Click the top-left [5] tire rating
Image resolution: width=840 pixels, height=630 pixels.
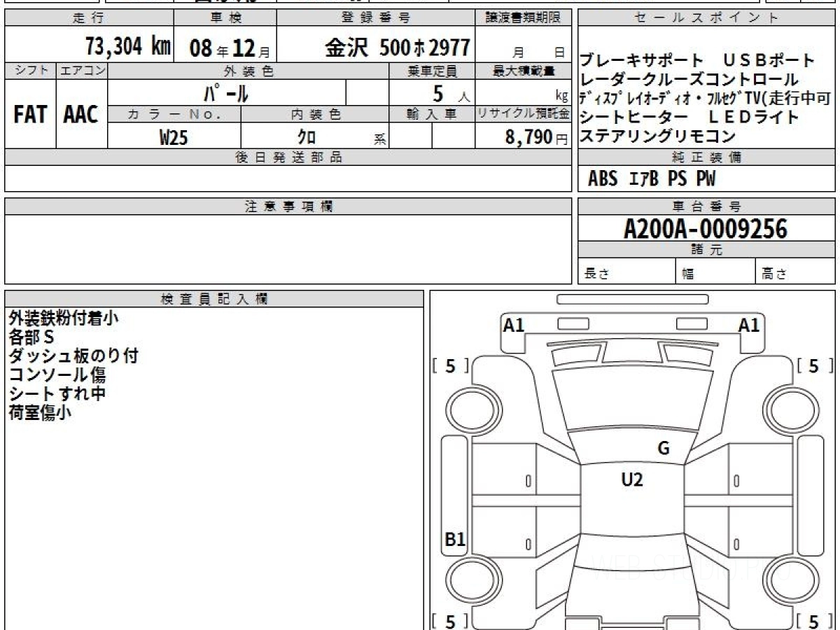(450, 365)
